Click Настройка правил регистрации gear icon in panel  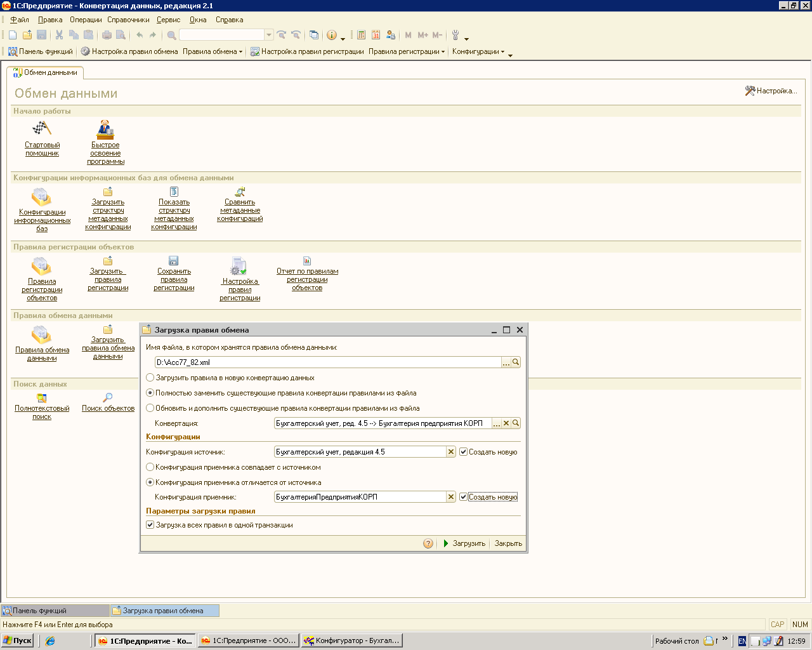coord(239,266)
